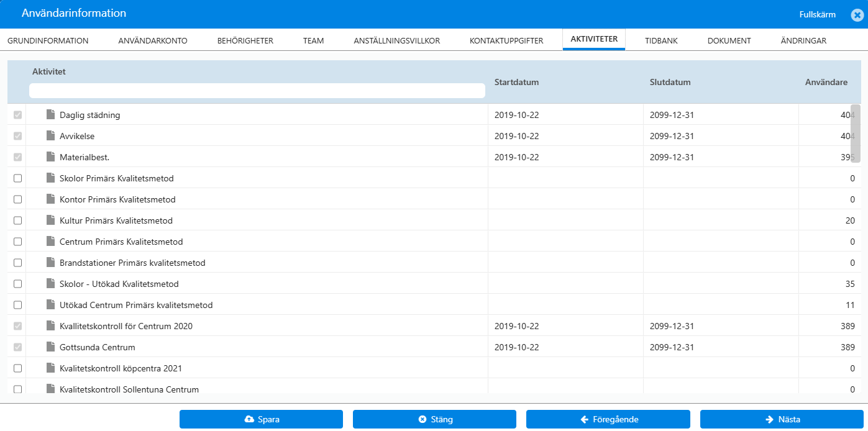Click the file icon beside Centrum Primärs Kvalitetsmetod
This screenshot has width=868, height=431.
point(51,241)
